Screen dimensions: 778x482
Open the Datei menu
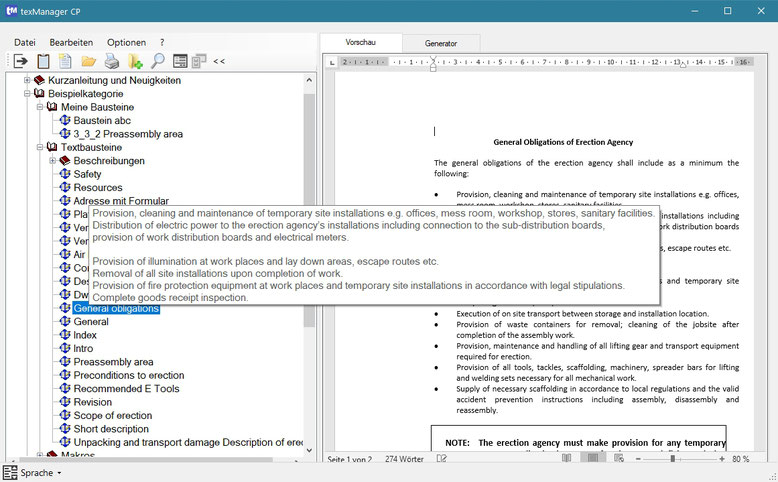point(25,43)
